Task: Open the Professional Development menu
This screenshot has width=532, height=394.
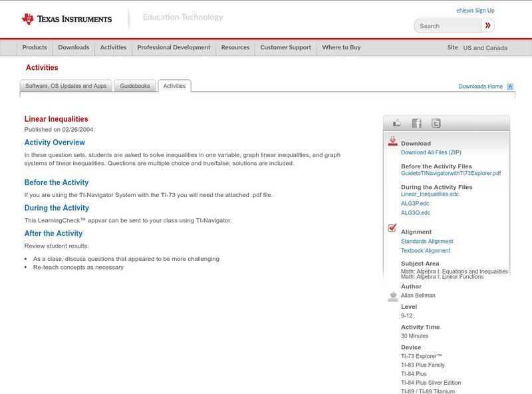Action: click(174, 48)
